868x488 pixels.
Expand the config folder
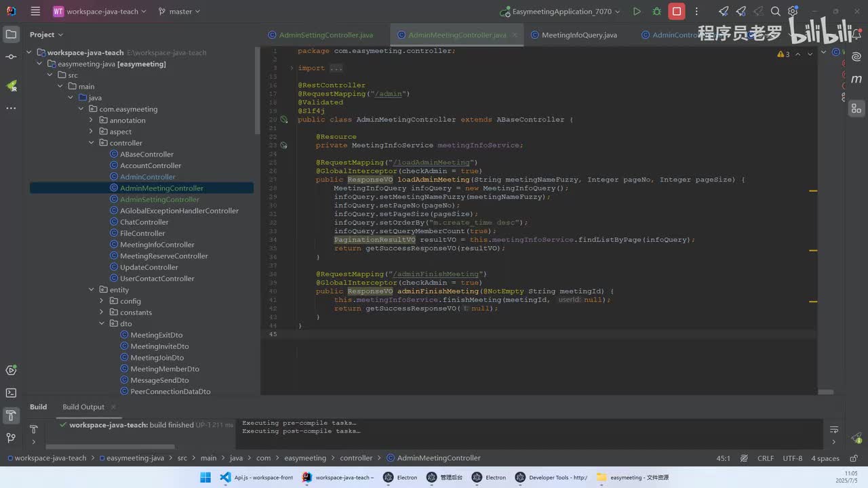tap(102, 301)
